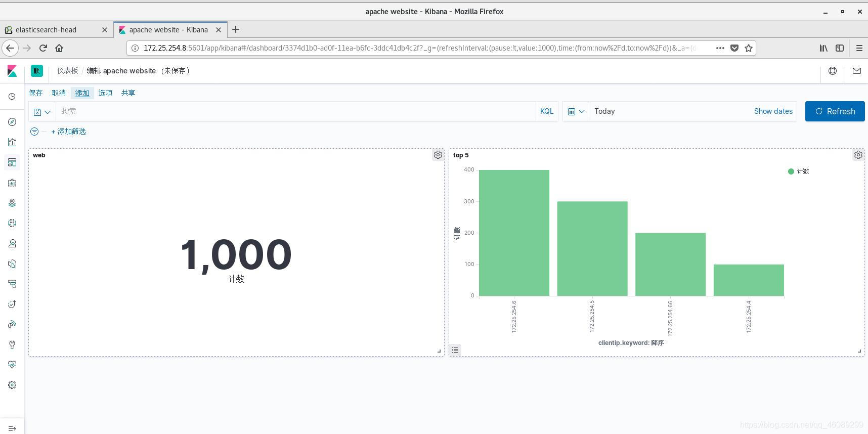Viewport: 868px width, 434px height.
Task: Open Firefox library icon
Action: click(x=824, y=48)
